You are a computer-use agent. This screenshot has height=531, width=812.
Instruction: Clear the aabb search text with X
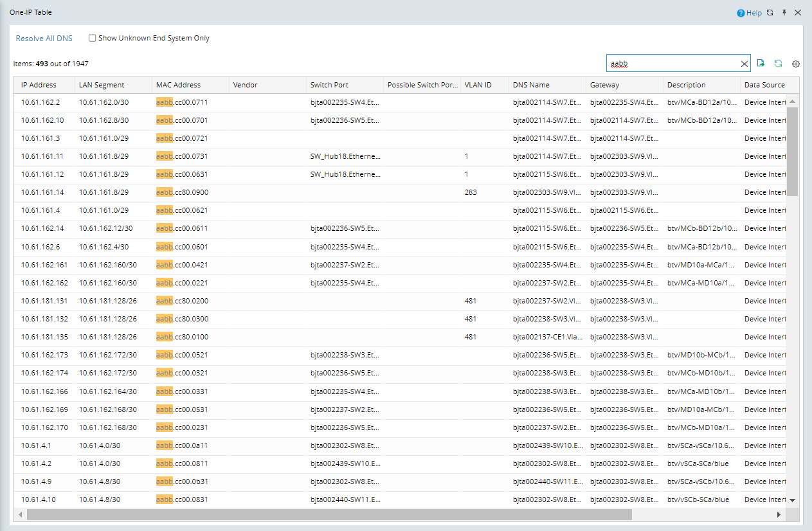pyautogui.click(x=744, y=64)
